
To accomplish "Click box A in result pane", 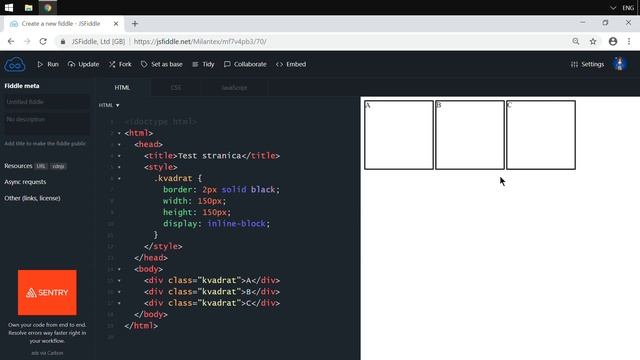I will 399,135.
